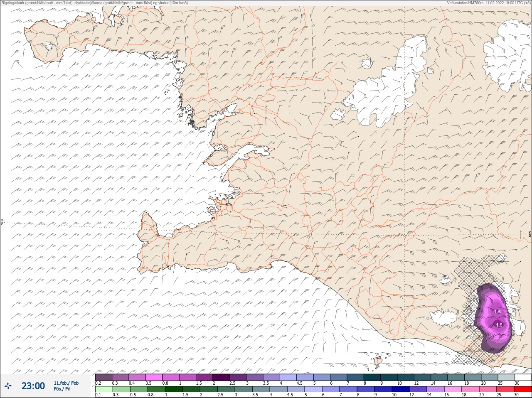Screen dimensions: 532x398
Task: Click the pale green lower swatch above 0.1
Action: [103, 389]
